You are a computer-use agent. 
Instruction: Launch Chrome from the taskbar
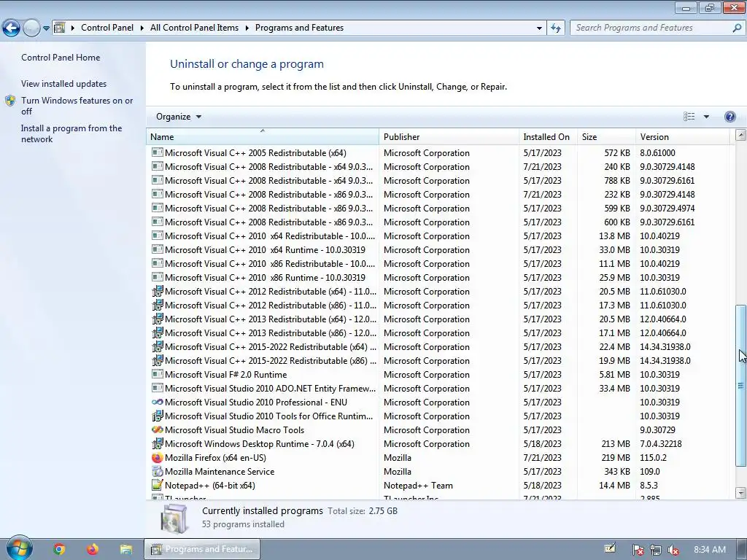(59, 549)
